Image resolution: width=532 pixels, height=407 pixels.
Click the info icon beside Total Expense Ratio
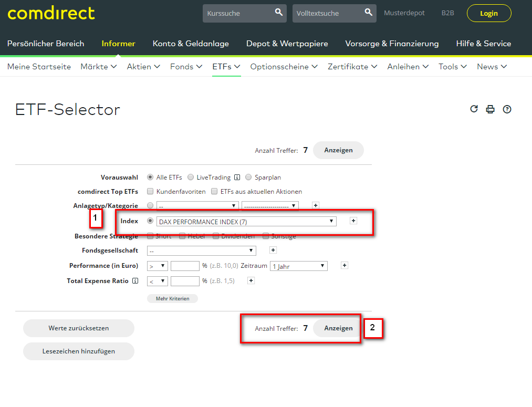pos(135,281)
